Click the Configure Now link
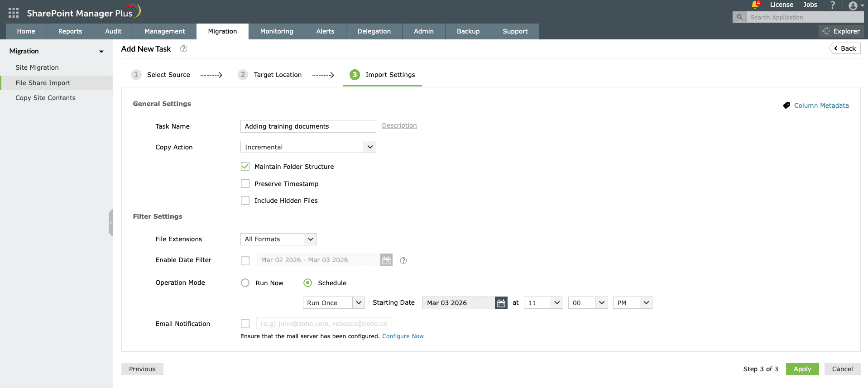This screenshot has height=388, width=868. [403, 336]
